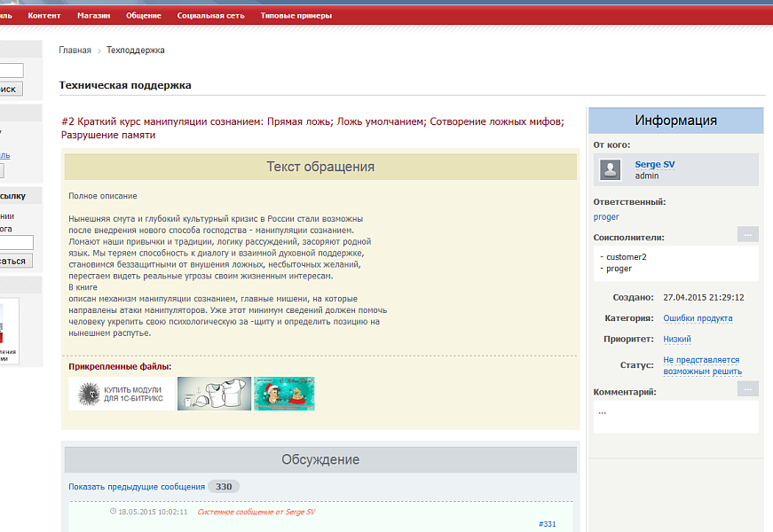Click the ellipsis button next to Соисполнители

747,235
